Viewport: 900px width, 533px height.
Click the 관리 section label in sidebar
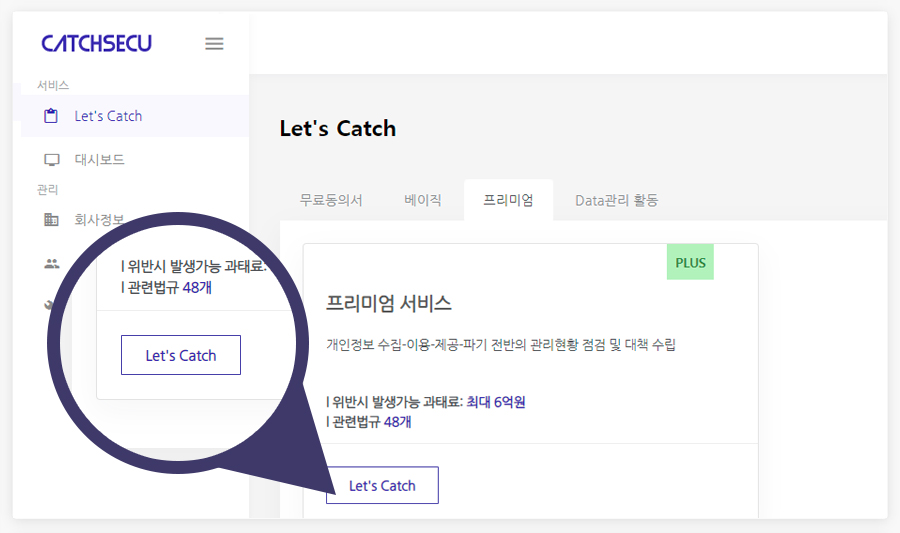47,189
